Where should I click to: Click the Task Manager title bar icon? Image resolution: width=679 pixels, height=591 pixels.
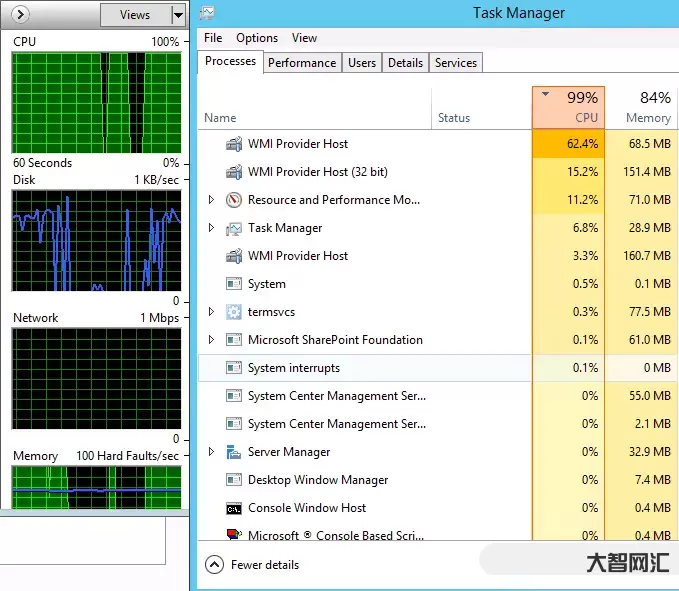[x=207, y=13]
